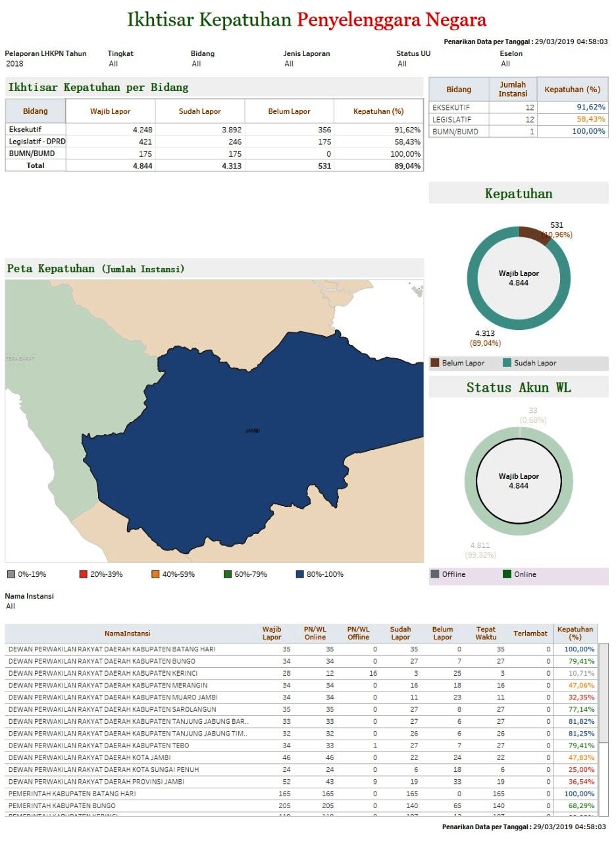Click the brown Belum Lapor donut segment

pos(534,234)
